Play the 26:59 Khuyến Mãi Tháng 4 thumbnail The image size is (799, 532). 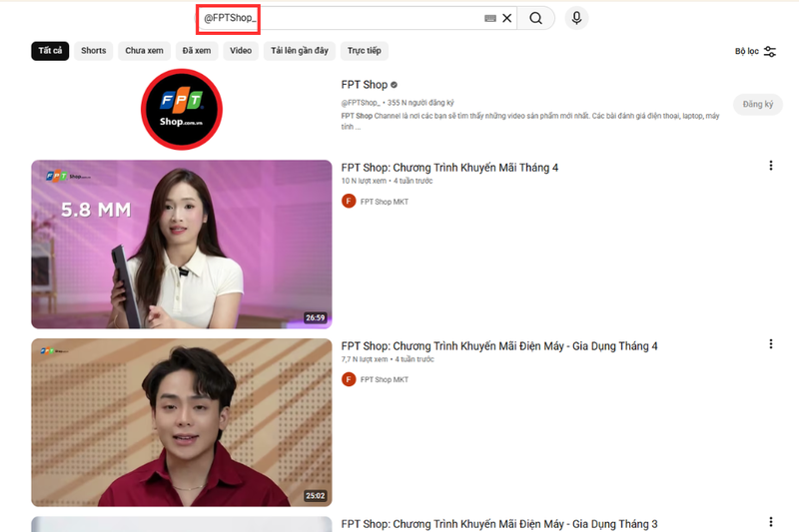click(x=182, y=245)
